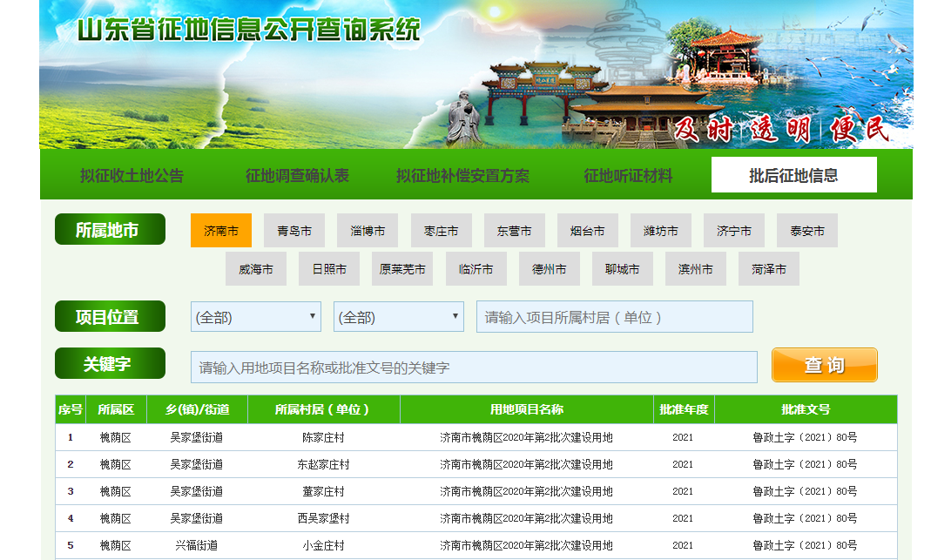Open the second 项目位置 street dropdown
The width and height of the screenshot is (931, 560).
(x=399, y=317)
